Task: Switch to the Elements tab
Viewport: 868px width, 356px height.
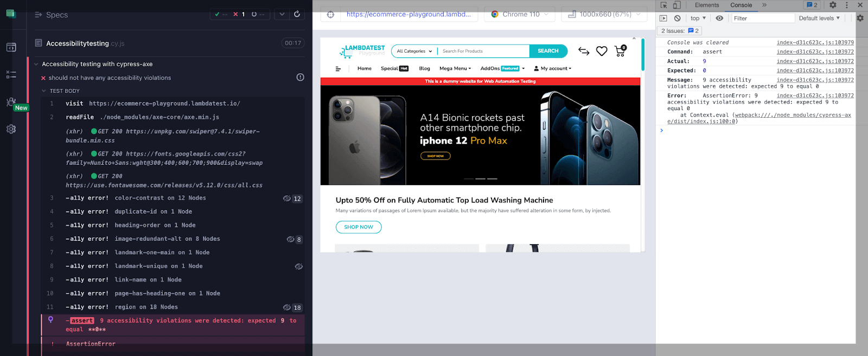Action: [707, 5]
